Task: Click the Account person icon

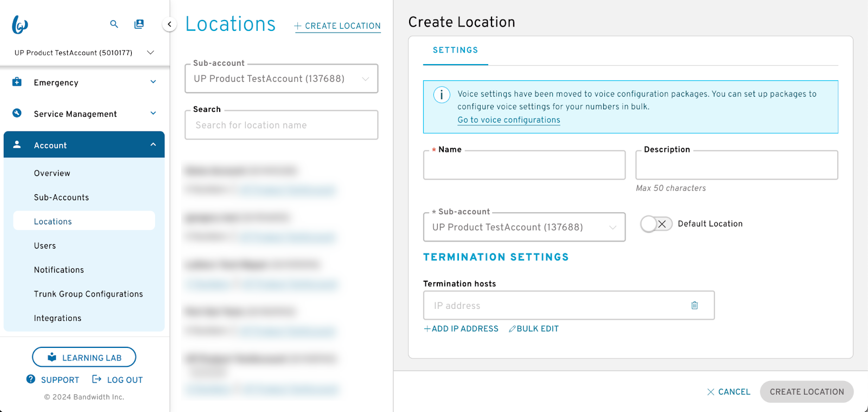Action: coord(17,144)
